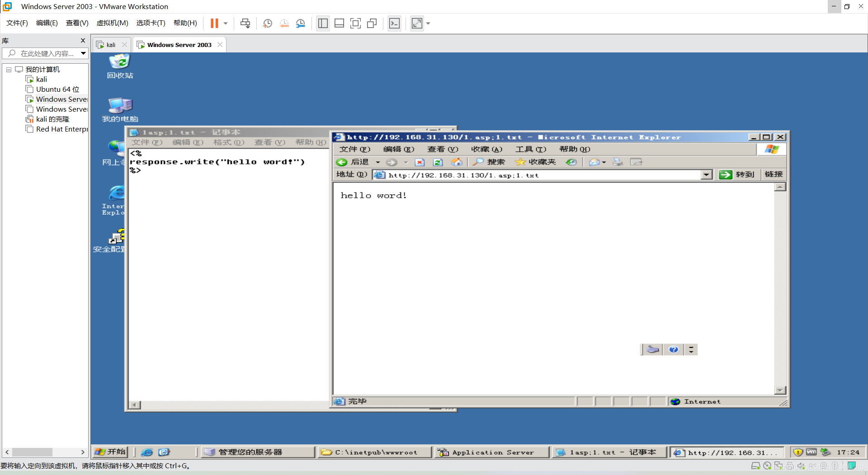
Task: Toggle the library sidebar view
Action: [x=323, y=23]
